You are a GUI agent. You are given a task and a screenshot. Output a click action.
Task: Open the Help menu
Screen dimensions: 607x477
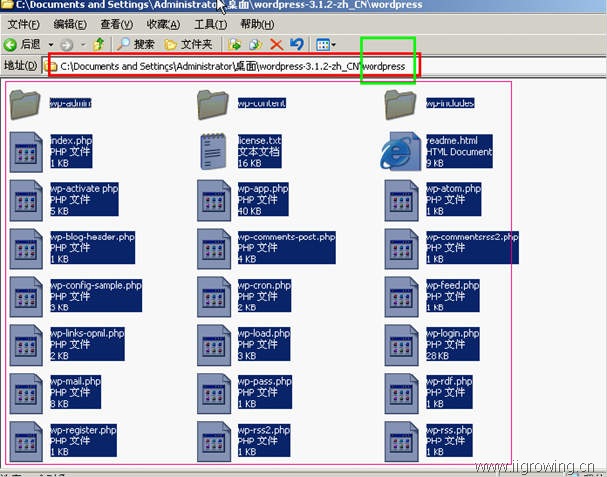pos(257,24)
